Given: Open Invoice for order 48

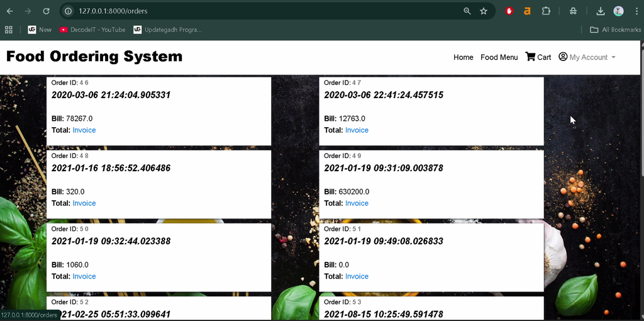Looking at the screenshot, I should [84, 203].
